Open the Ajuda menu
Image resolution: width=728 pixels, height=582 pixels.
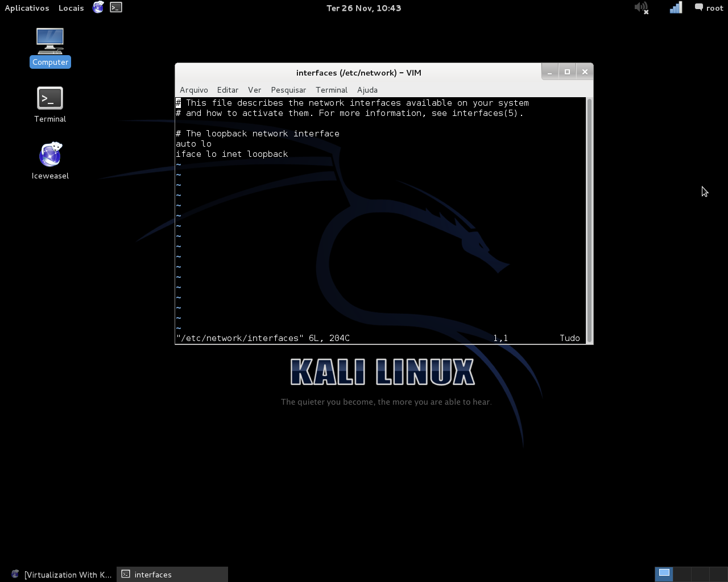(x=367, y=90)
